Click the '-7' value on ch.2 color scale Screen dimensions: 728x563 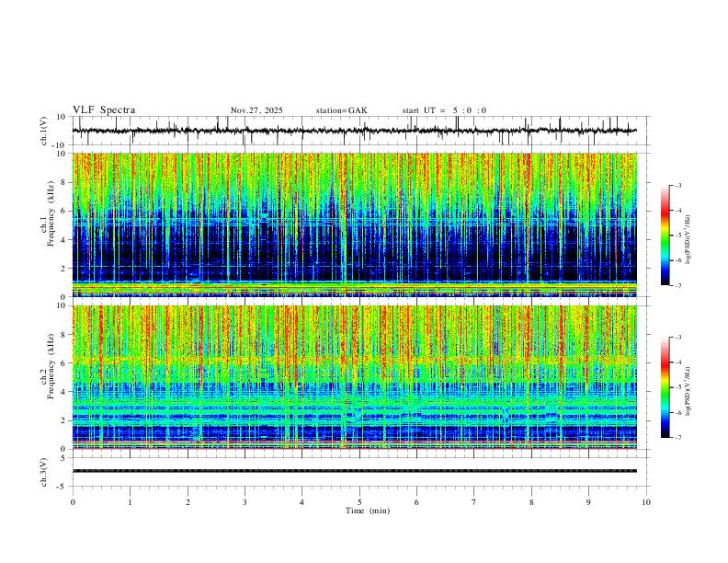point(677,438)
